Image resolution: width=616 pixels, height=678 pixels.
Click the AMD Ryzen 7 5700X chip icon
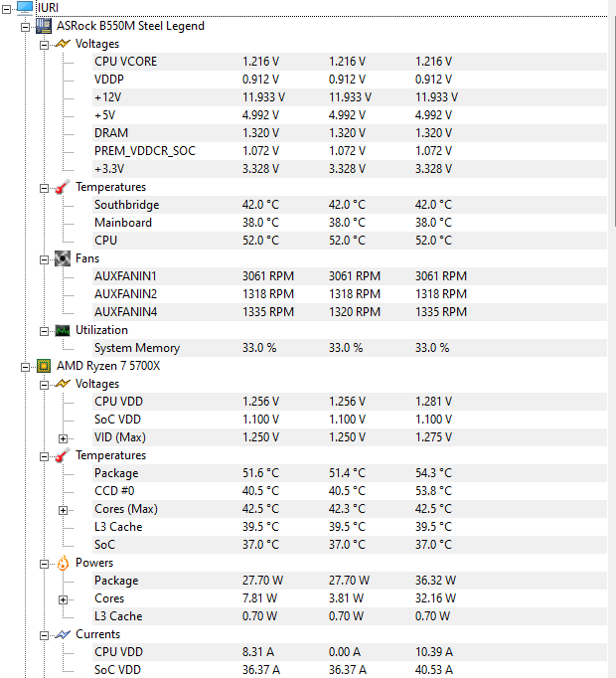pyautogui.click(x=44, y=366)
